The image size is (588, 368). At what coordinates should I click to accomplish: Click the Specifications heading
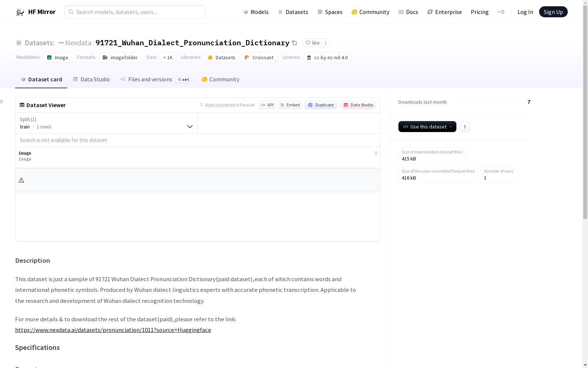(37, 348)
